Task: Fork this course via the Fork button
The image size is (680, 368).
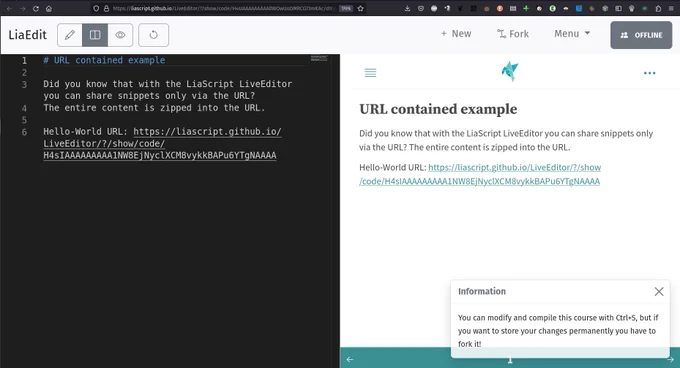Action: click(513, 34)
